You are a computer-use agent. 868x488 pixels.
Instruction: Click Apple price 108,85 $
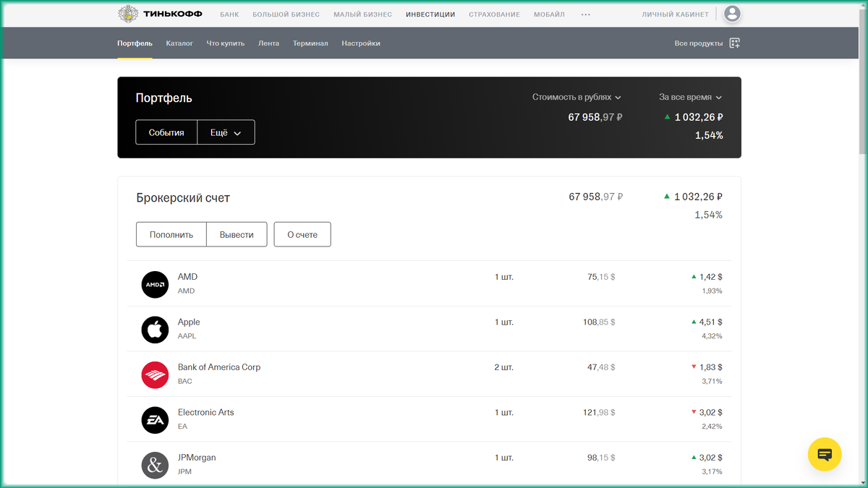tap(599, 322)
